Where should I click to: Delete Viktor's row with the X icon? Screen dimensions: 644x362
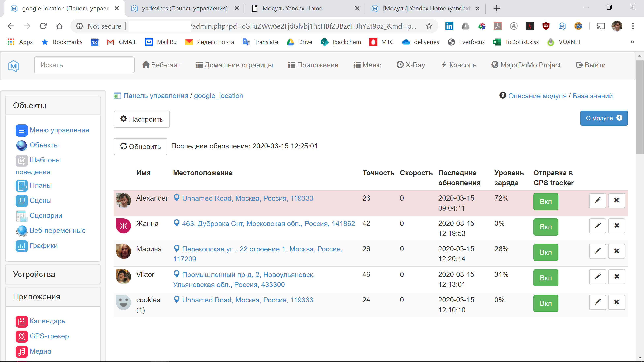click(x=616, y=277)
